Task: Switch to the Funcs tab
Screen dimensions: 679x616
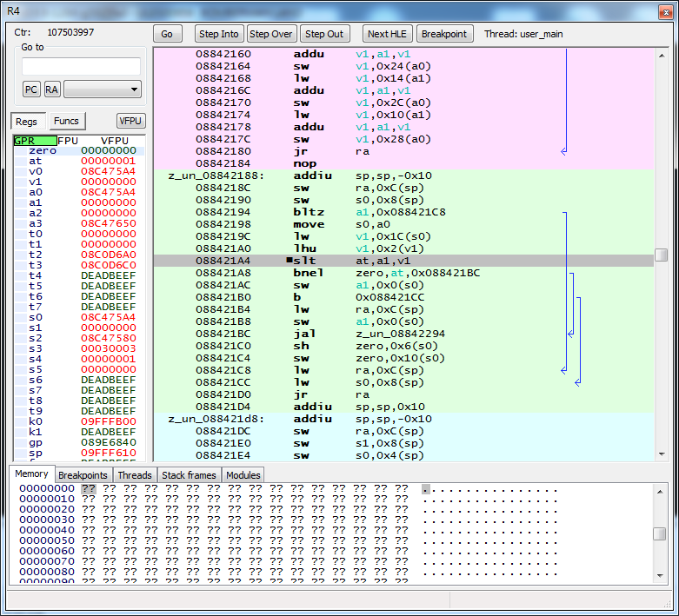Action: point(66,121)
